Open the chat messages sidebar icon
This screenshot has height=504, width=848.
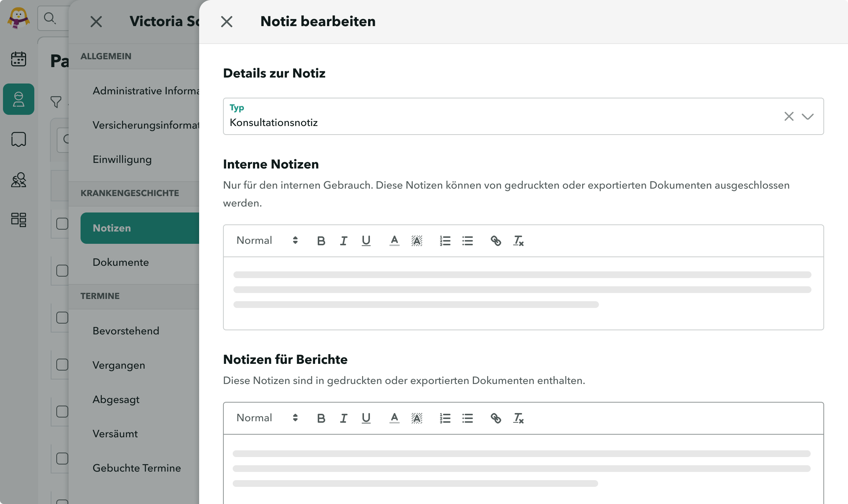coord(18,139)
